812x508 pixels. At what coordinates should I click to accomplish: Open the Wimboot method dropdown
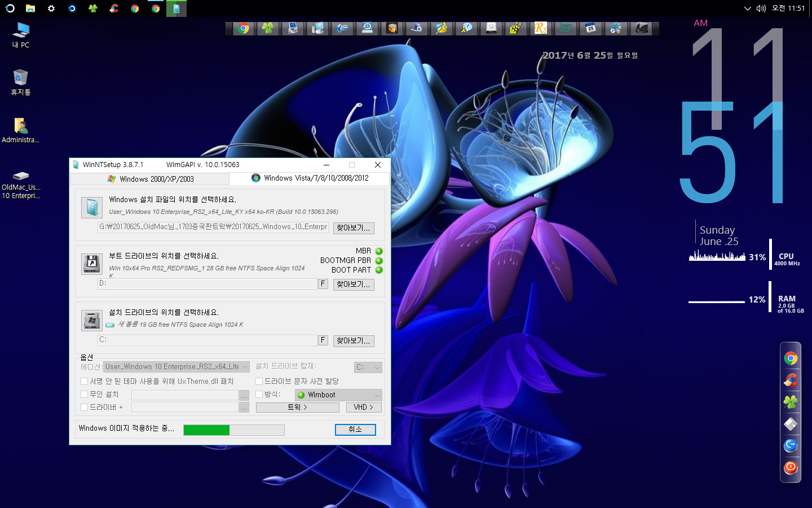pos(338,395)
